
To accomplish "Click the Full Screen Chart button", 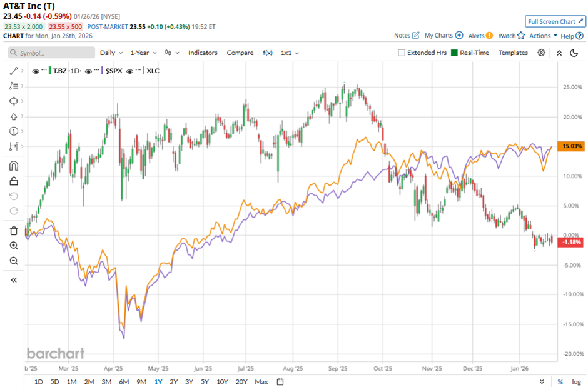I will click(555, 21).
